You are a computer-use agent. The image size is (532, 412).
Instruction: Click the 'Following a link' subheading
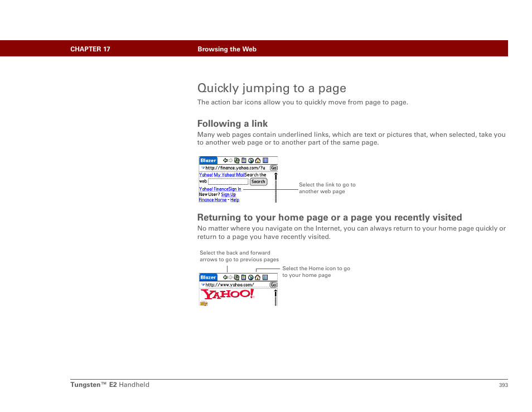[x=233, y=123]
